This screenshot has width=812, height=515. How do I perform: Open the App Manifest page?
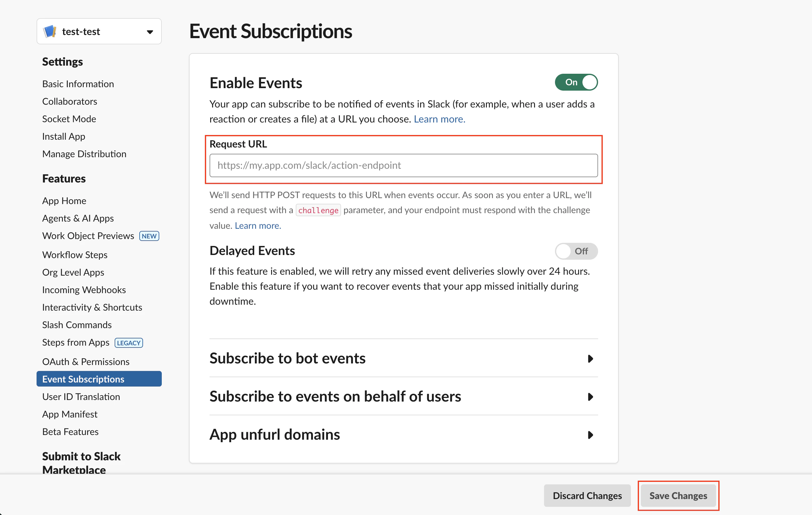70,414
